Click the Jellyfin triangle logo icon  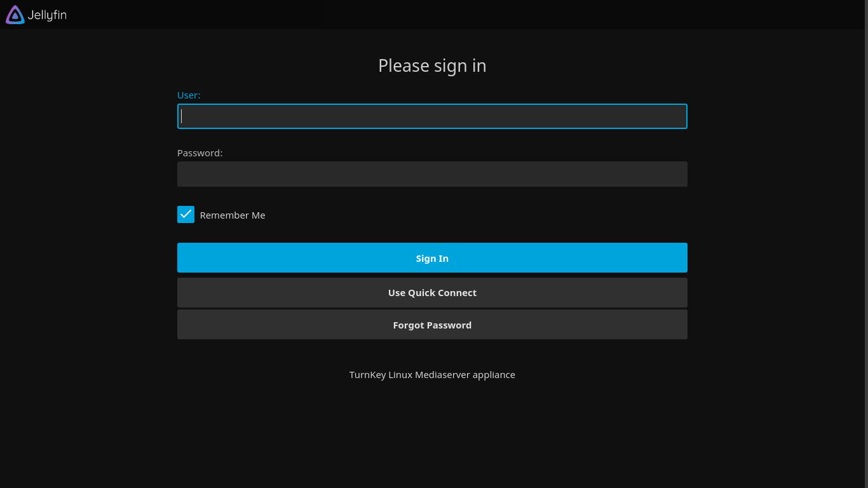pyautogui.click(x=15, y=15)
